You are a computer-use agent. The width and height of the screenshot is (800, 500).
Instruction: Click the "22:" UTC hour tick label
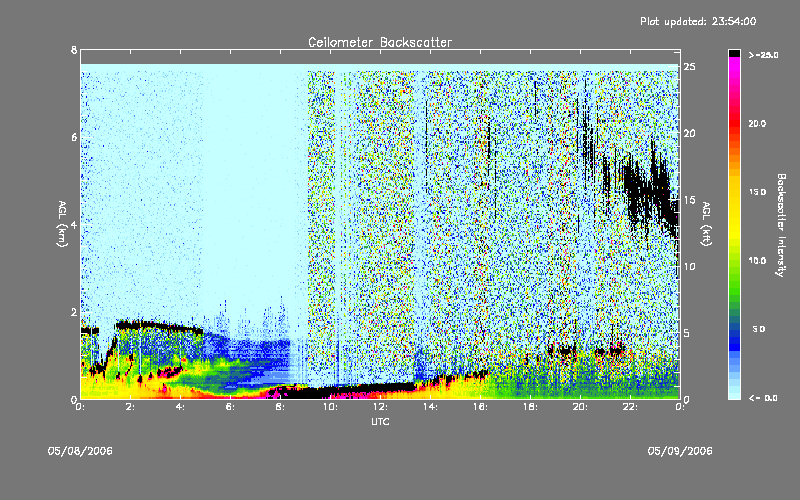[x=630, y=407]
